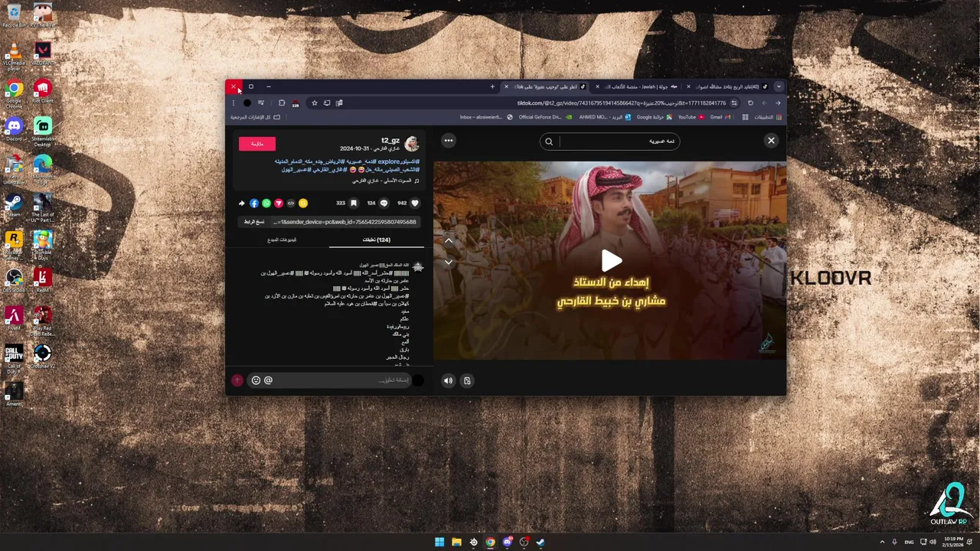Close the TikTok video viewer
Image resolution: width=980 pixels, height=551 pixels.
coord(771,141)
